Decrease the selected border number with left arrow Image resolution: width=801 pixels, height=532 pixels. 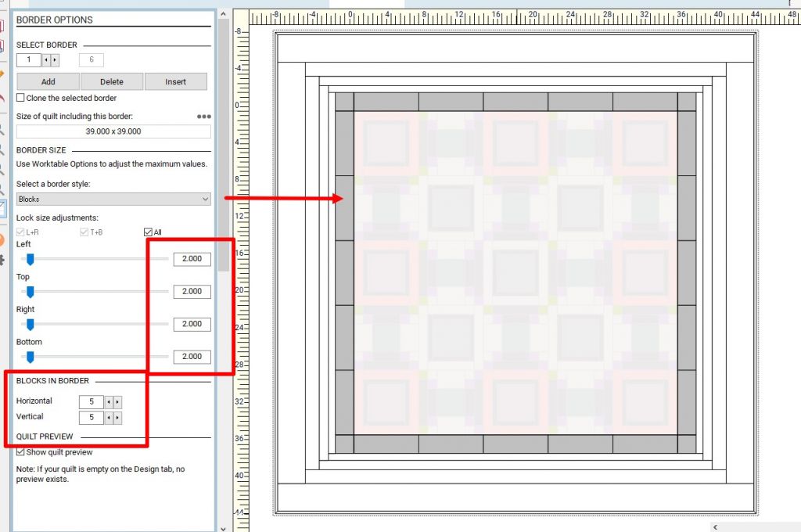coord(46,59)
